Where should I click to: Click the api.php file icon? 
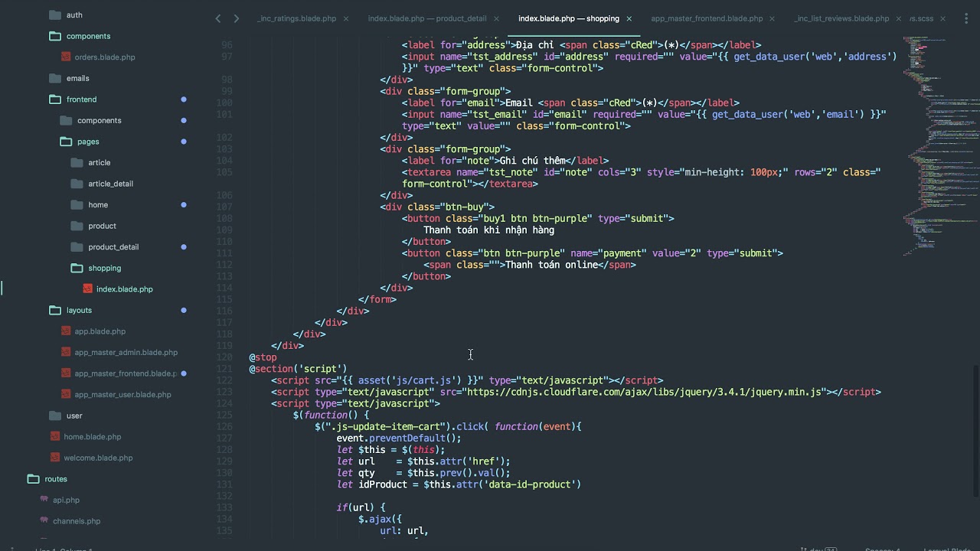click(44, 500)
